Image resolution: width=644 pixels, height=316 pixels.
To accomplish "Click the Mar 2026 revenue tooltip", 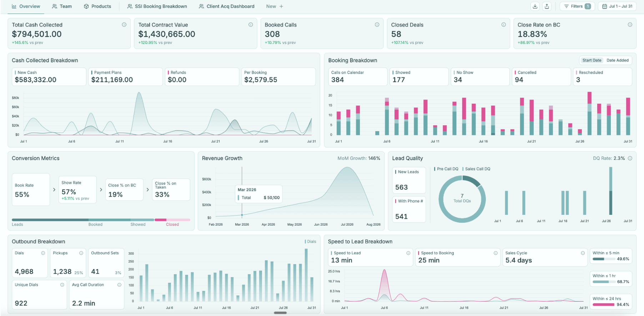I will click(x=259, y=194).
